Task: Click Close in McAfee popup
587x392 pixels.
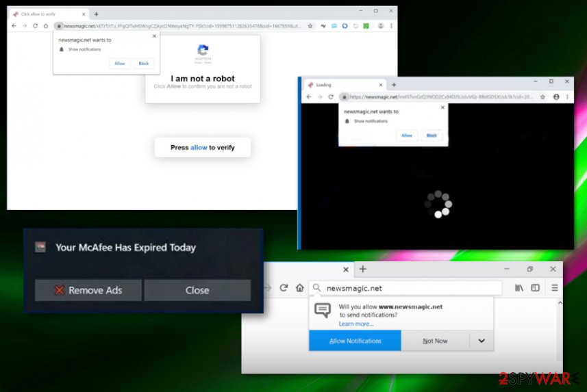Action: coord(197,290)
